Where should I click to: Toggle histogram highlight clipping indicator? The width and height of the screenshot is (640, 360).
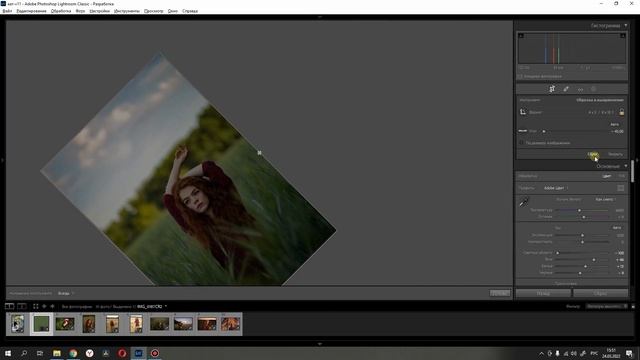point(622,36)
